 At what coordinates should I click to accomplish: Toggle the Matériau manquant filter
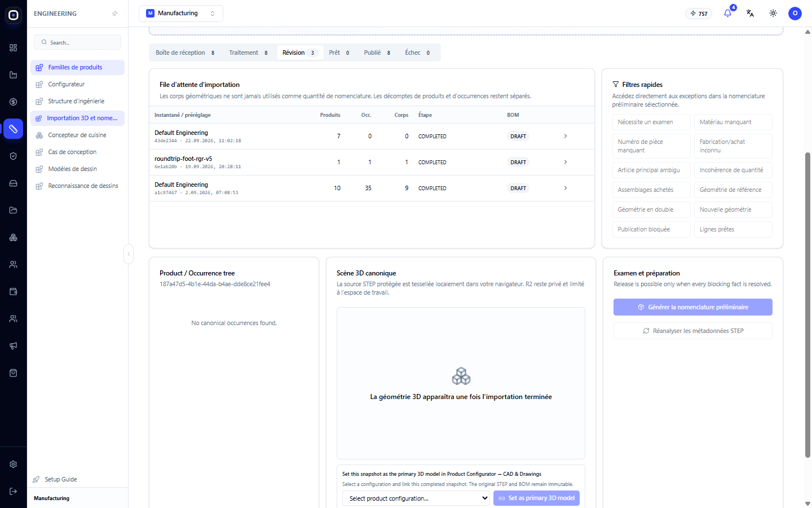733,122
